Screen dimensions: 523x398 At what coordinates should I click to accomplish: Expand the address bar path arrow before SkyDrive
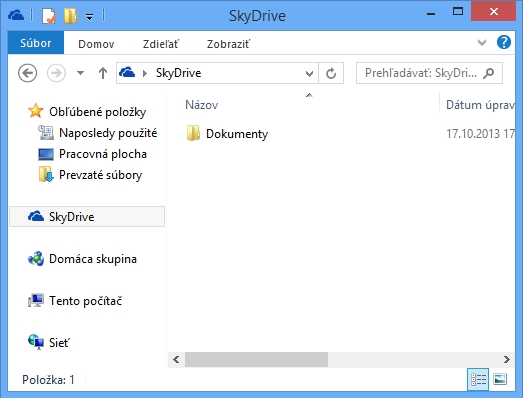[145, 73]
